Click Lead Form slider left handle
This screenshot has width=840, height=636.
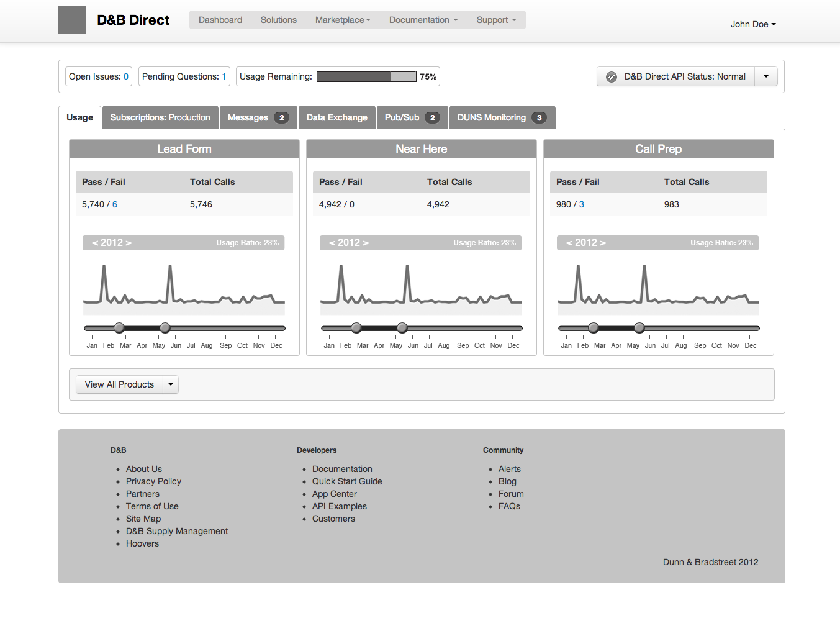pyautogui.click(x=119, y=328)
